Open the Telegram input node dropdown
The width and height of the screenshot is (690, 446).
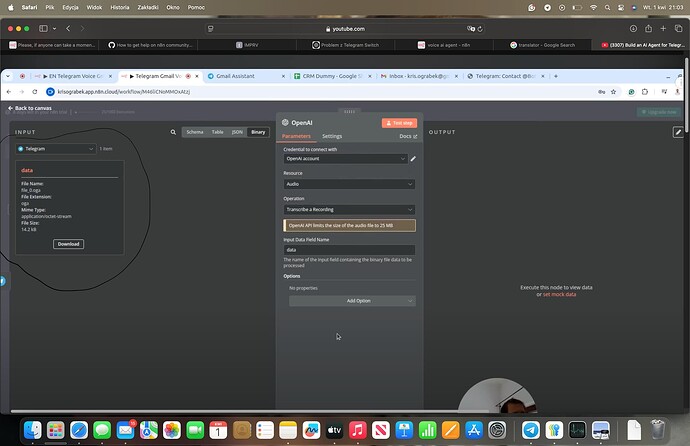tap(55, 149)
